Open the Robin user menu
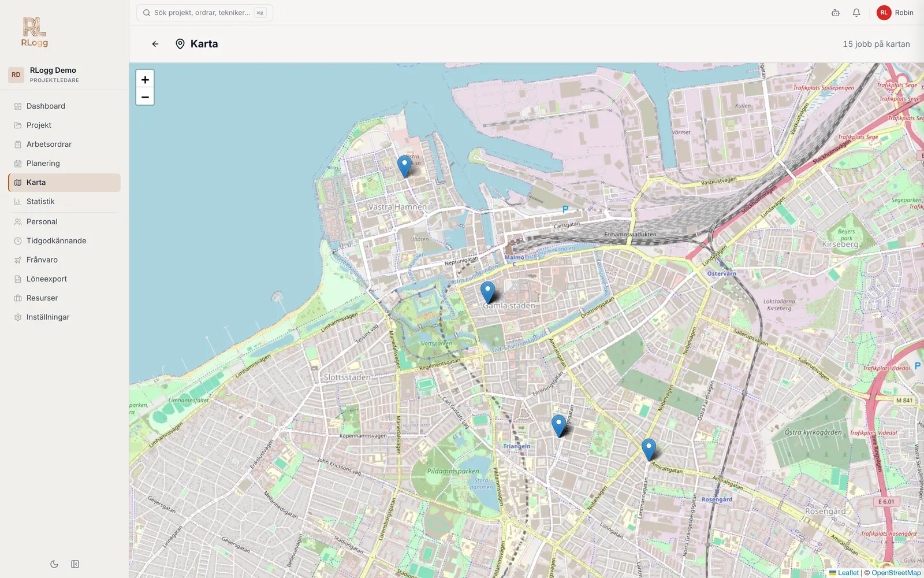Screen dimensions: 924x578 pyautogui.click(x=895, y=13)
